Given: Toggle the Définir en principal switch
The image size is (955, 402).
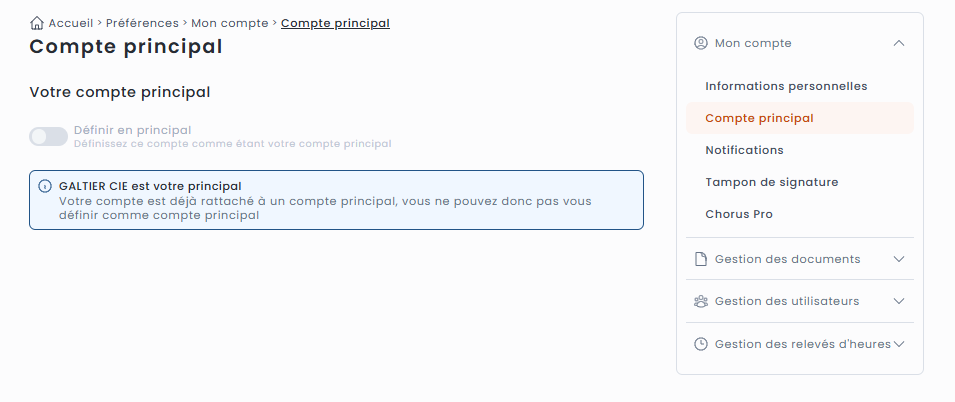Looking at the screenshot, I should pyautogui.click(x=48, y=136).
